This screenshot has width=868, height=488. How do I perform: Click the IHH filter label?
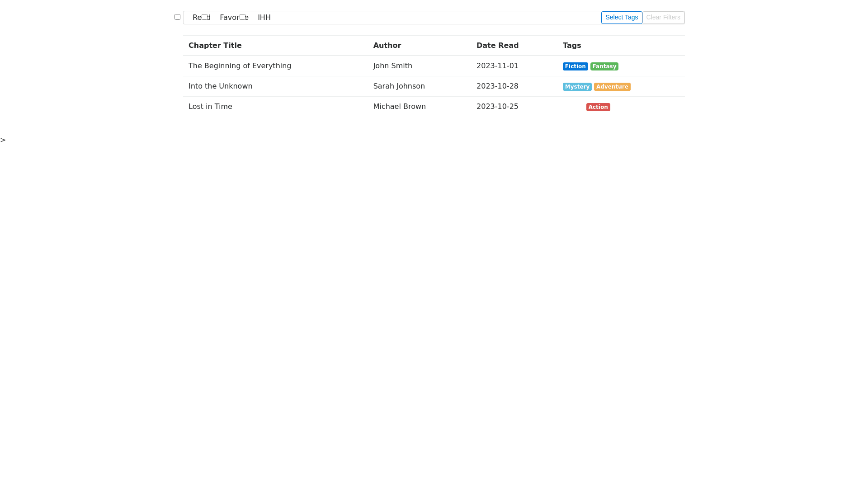tap(264, 18)
